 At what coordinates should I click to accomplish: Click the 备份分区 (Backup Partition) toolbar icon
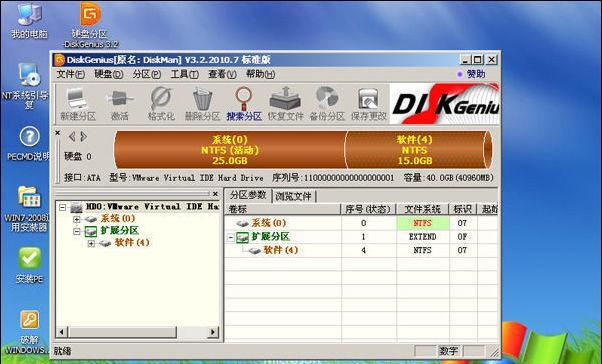[x=327, y=104]
